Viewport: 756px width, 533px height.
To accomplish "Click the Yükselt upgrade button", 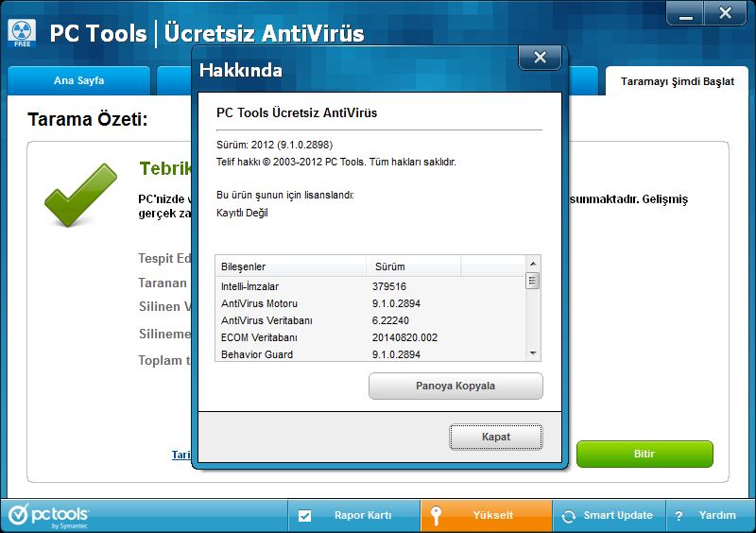I will coord(486,516).
